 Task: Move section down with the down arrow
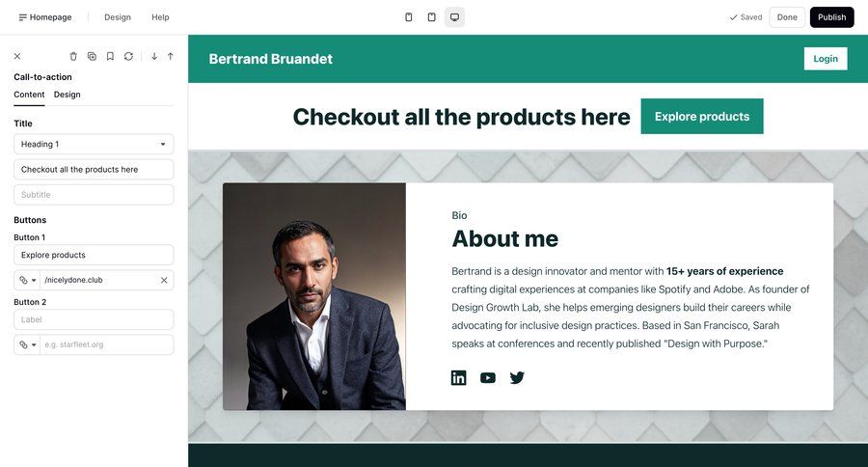[x=154, y=57]
